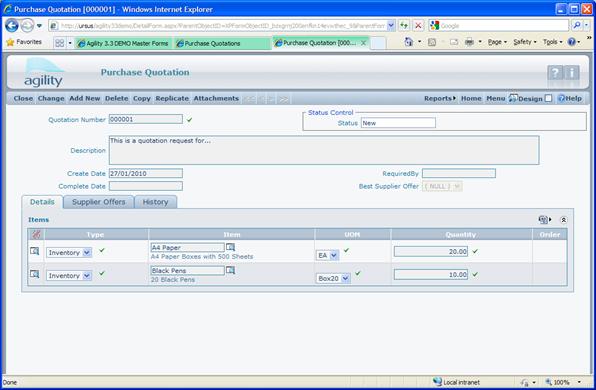Screen dimensions: 596x390
Task: Click the attachment paperclip icon in grid header
Action: coord(36,234)
